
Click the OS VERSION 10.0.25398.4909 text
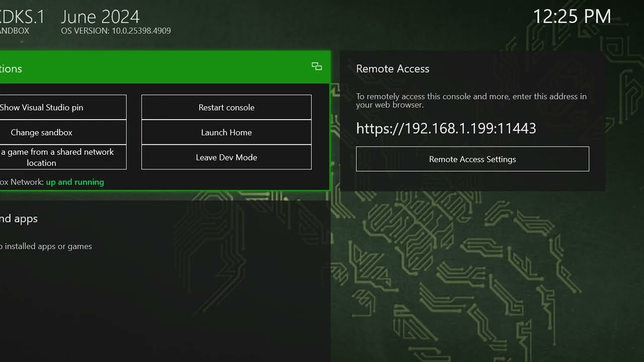click(116, 31)
